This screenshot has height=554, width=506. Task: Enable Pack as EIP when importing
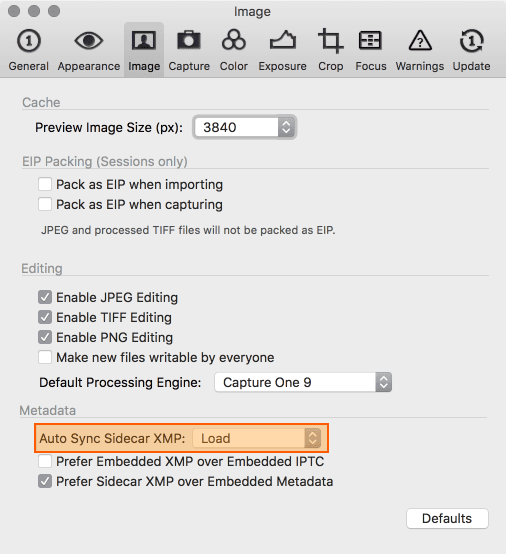click(45, 184)
